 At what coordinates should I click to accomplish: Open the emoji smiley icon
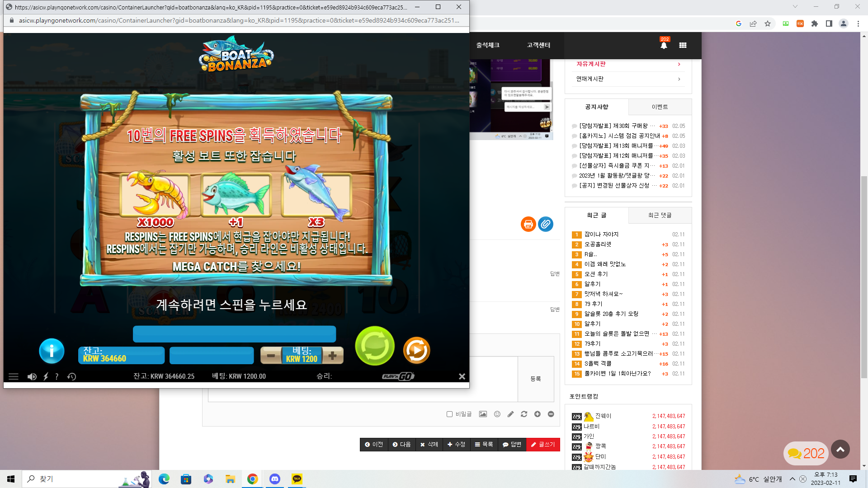click(x=497, y=414)
